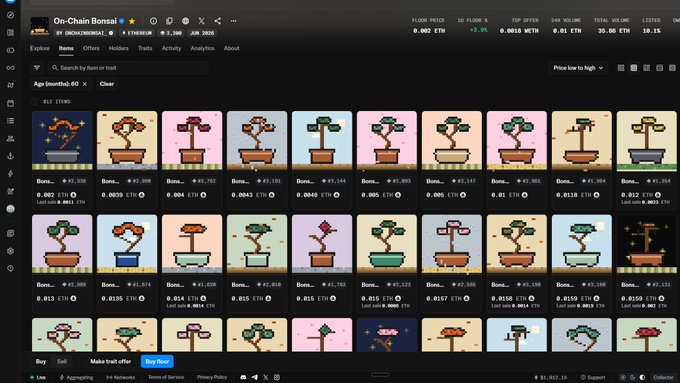
Task: Open the Privacy Policy link
Action: pos(212,377)
